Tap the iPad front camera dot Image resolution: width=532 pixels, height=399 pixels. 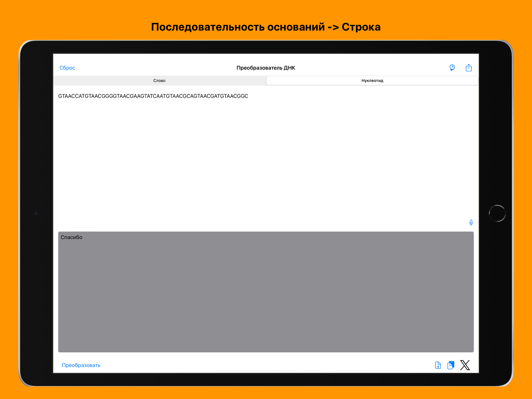[36, 213]
